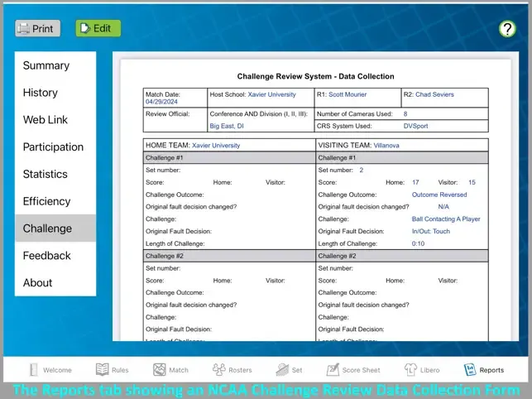Click home team Challenge #1 header
This screenshot has height=399, width=532.
(229, 158)
